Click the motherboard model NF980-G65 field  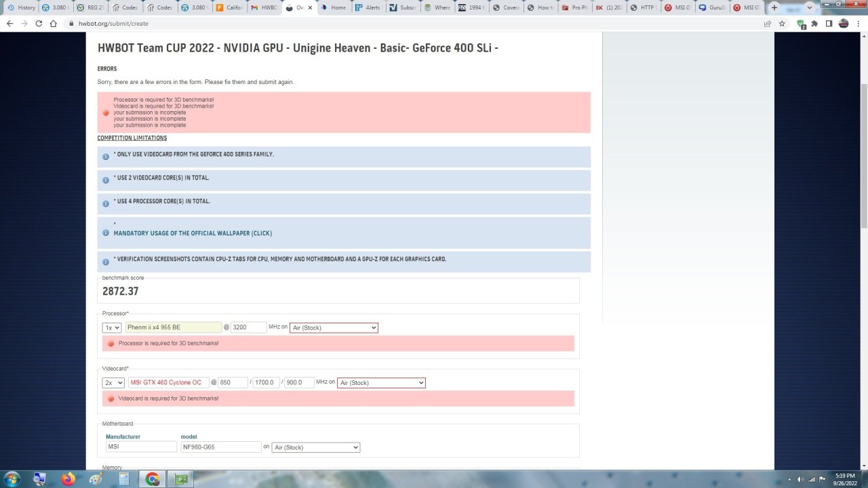click(220, 447)
